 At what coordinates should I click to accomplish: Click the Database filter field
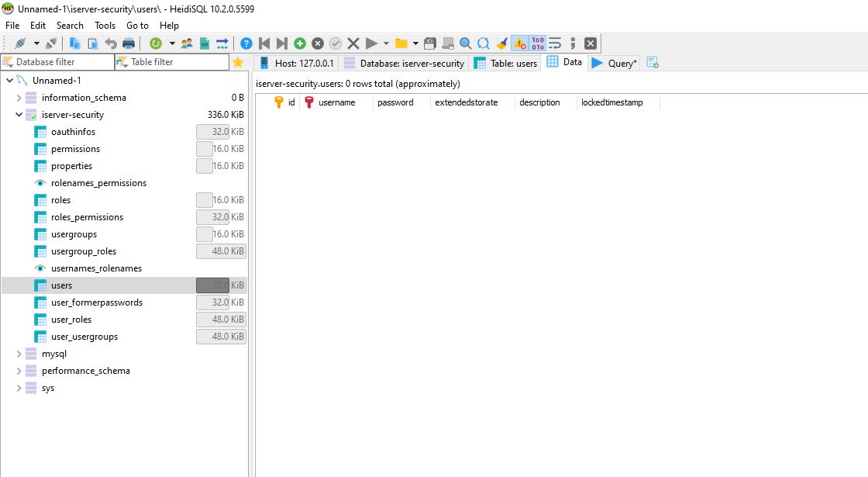point(57,62)
